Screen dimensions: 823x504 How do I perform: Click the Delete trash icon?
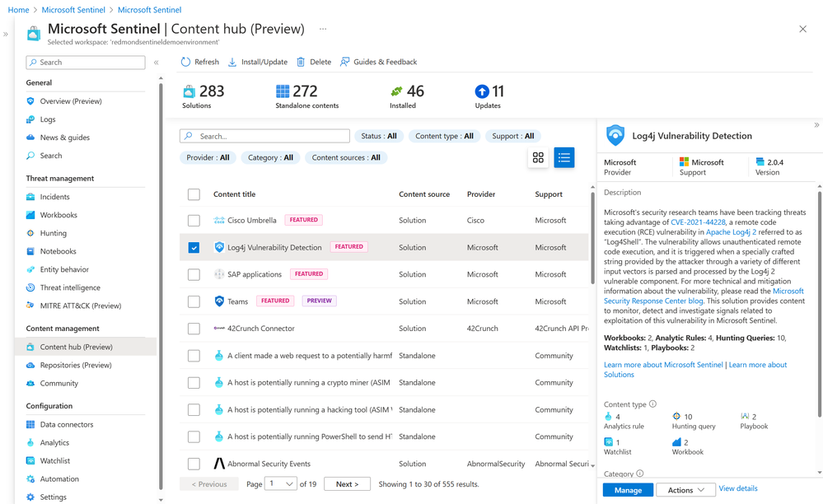pyautogui.click(x=302, y=62)
